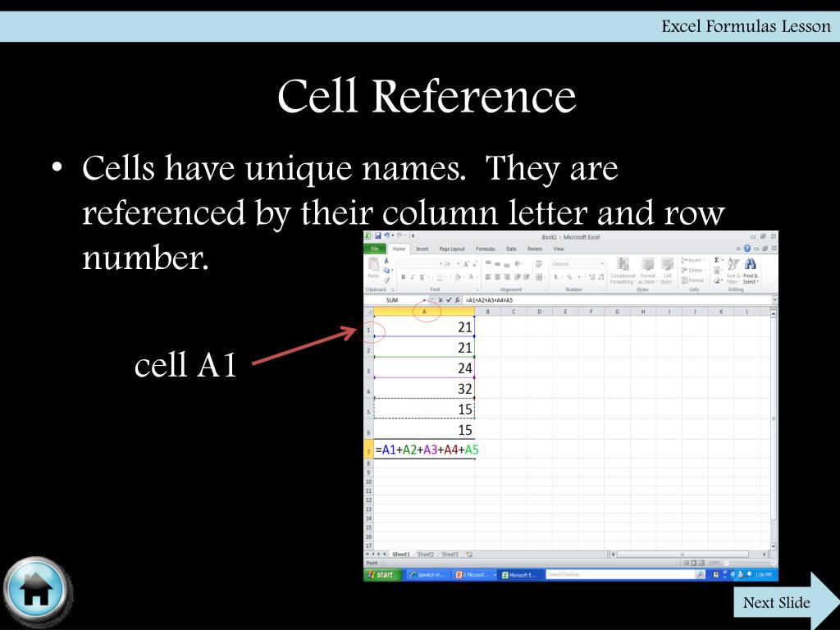Open the Format cells dropdown
840x630 pixels.
[x=694, y=281]
